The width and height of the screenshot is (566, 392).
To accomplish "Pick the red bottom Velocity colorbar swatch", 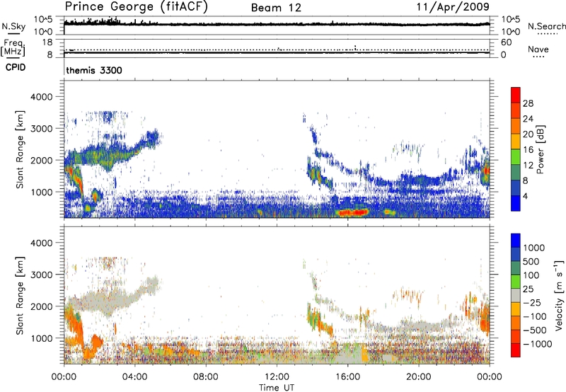I will pos(516,350).
